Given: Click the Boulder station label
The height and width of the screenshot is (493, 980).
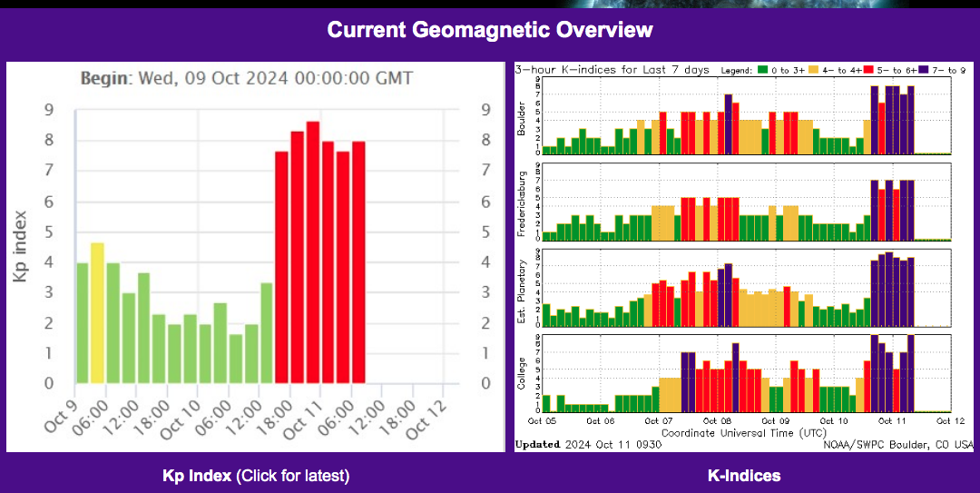Looking at the screenshot, I should coord(521,116).
